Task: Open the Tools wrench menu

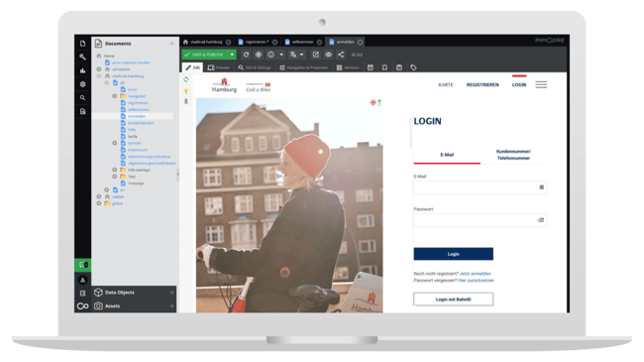Action: [82, 58]
